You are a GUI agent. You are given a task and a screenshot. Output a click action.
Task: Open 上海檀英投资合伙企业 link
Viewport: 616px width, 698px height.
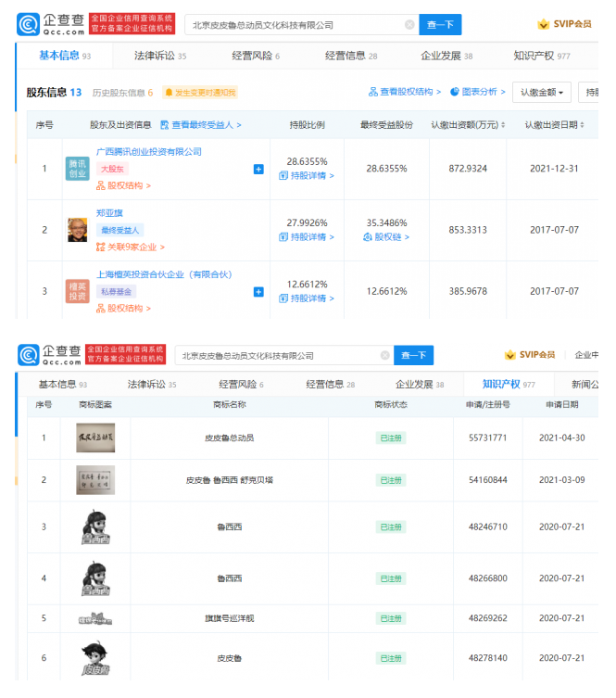coord(164,274)
